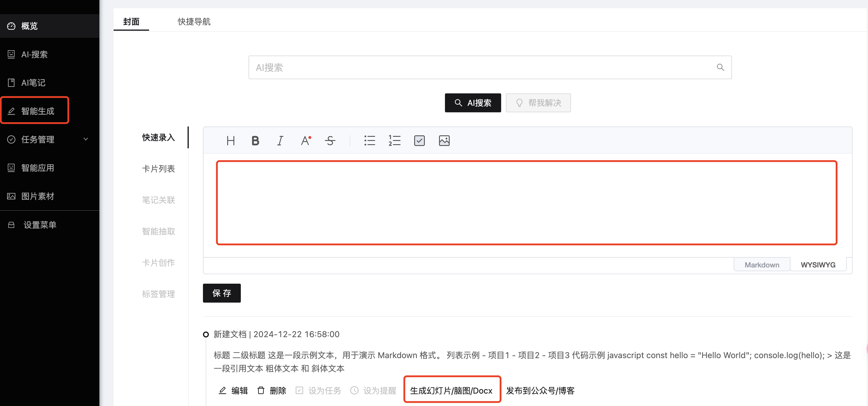Screen dimensions: 868x406
Task: Click the magnifier icon in AI搜索 field
Action: tap(720, 67)
